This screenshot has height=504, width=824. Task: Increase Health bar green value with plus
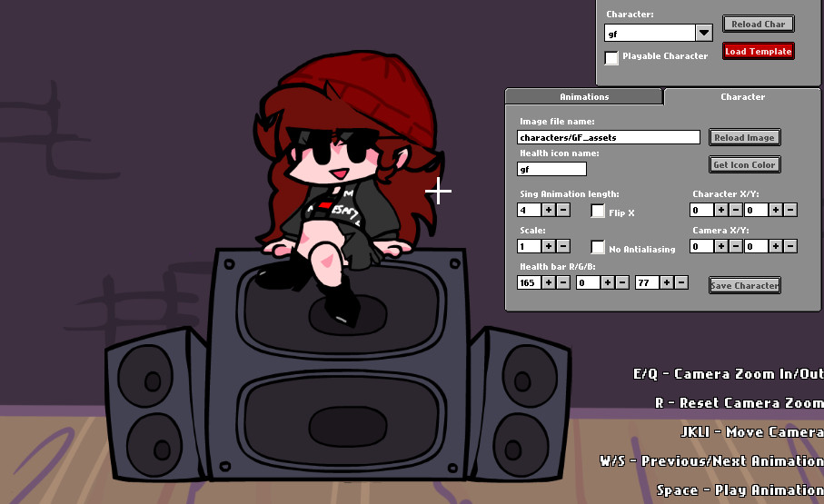608,282
